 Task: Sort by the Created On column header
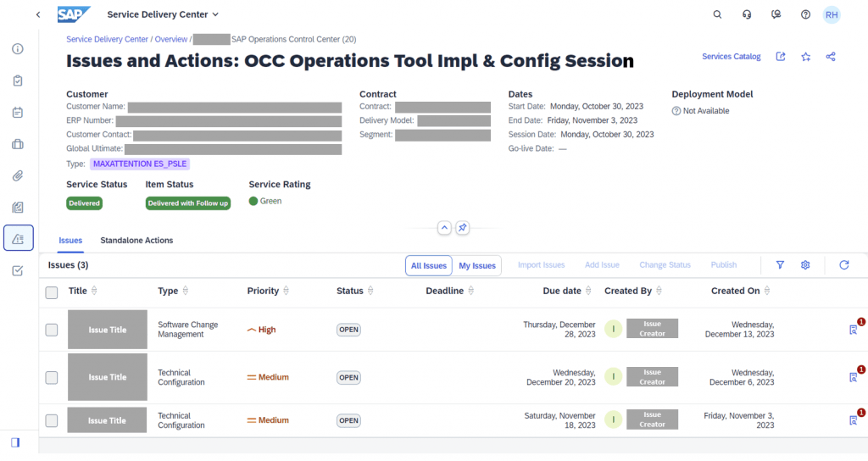click(741, 292)
